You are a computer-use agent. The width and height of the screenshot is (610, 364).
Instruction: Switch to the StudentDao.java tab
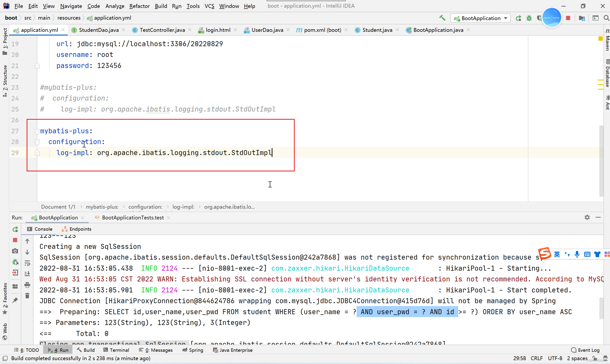(x=98, y=30)
